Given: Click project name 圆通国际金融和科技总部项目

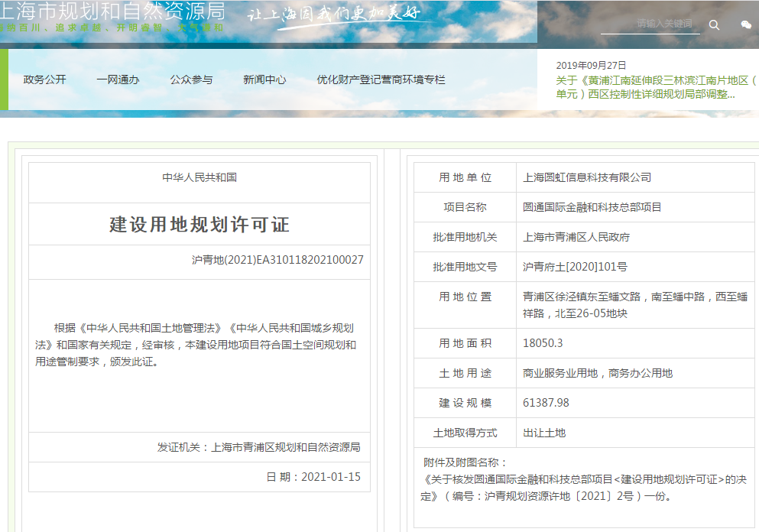Looking at the screenshot, I should [592, 207].
